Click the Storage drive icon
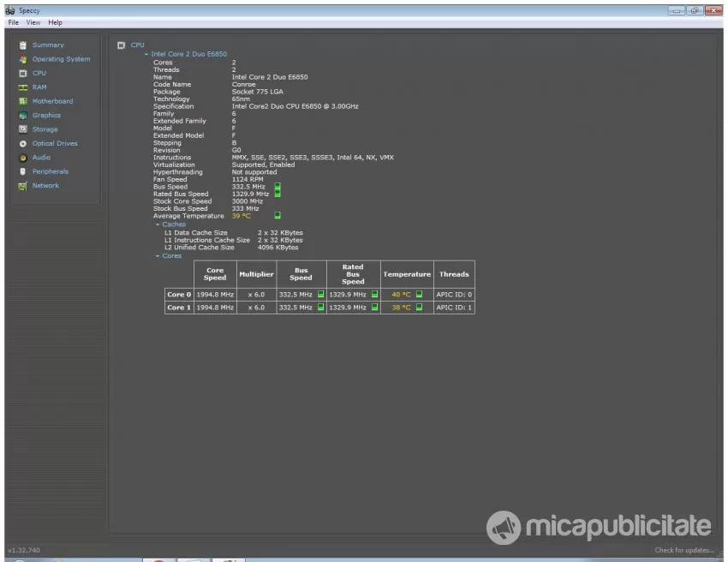This screenshot has width=728, height=562. tap(23, 129)
